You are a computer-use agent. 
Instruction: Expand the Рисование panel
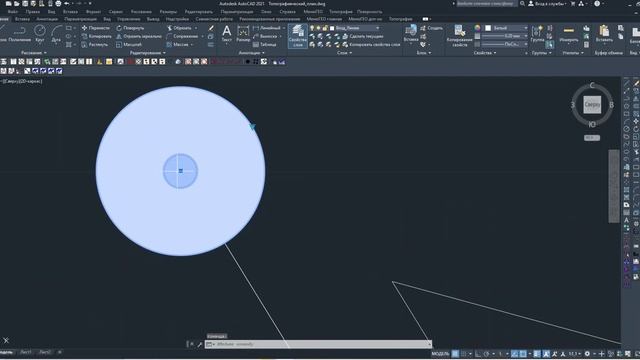(33, 53)
